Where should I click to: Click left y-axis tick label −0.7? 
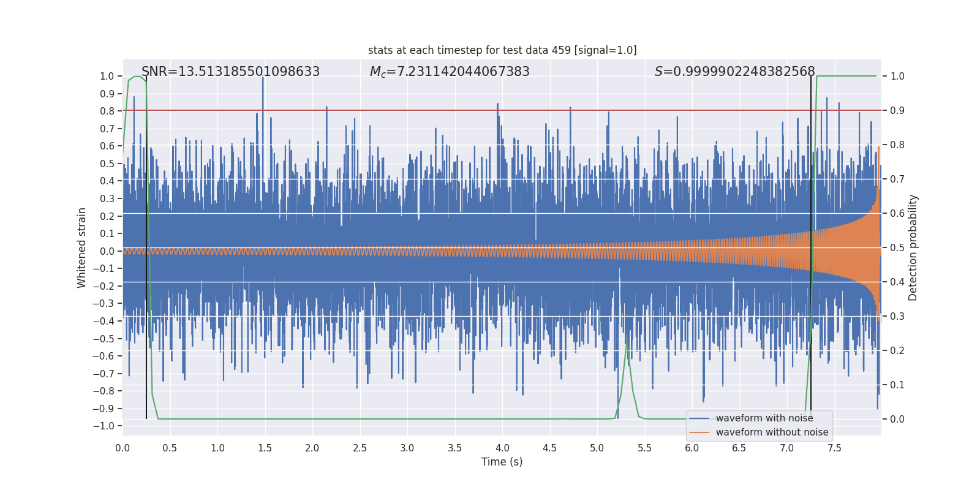(103, 374)
